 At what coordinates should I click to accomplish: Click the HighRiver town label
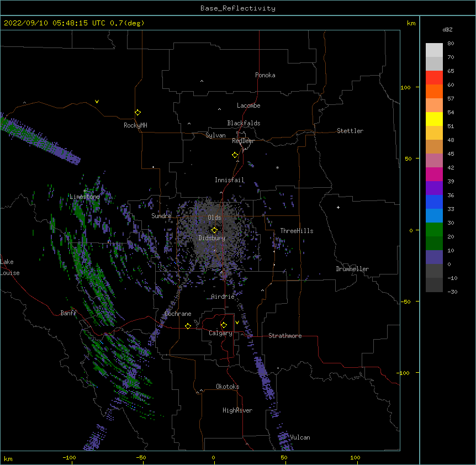point(237,410)
